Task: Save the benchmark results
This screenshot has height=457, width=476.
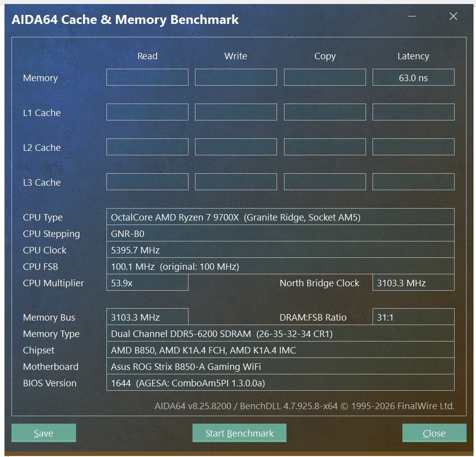Action: (x=44, y=433)
